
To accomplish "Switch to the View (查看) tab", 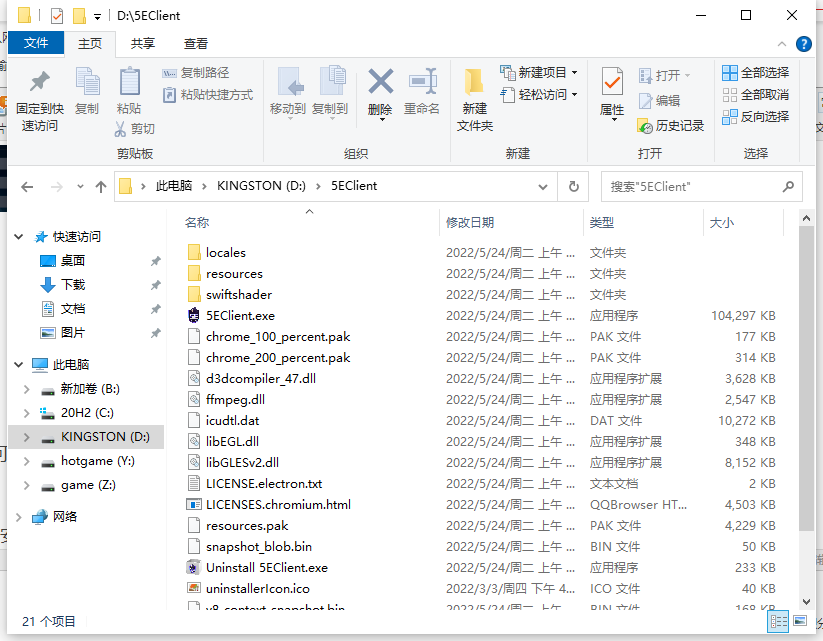I will (x=196, y=44).
